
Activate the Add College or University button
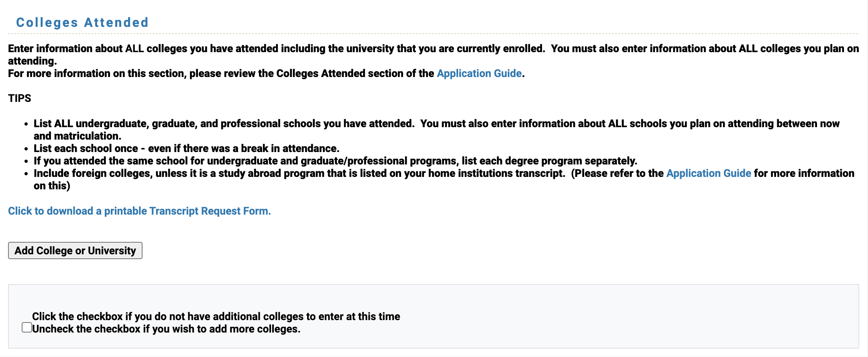75,250
